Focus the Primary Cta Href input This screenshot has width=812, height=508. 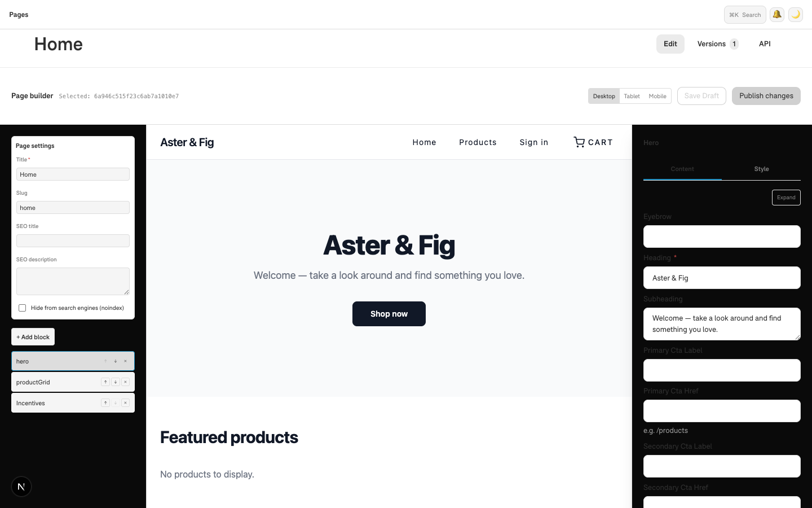point(722,411)
